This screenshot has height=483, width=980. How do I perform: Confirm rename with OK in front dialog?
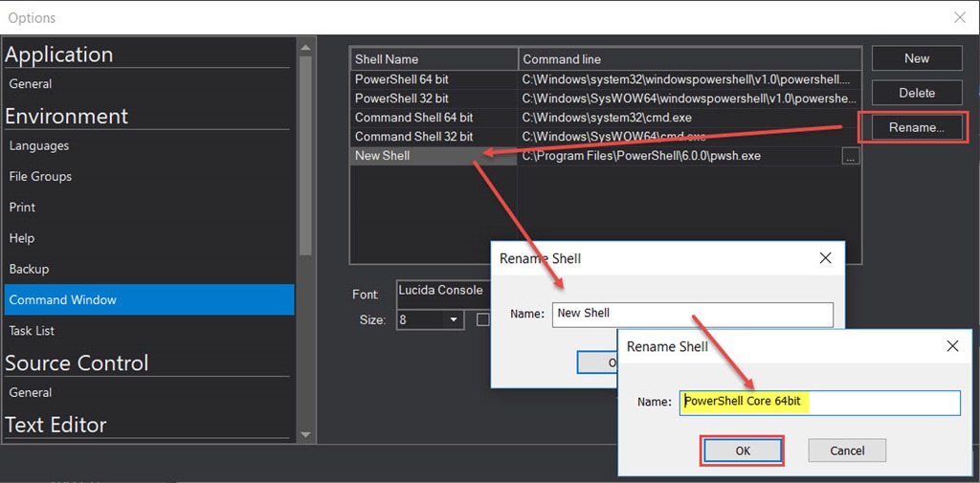coord(743,450)
